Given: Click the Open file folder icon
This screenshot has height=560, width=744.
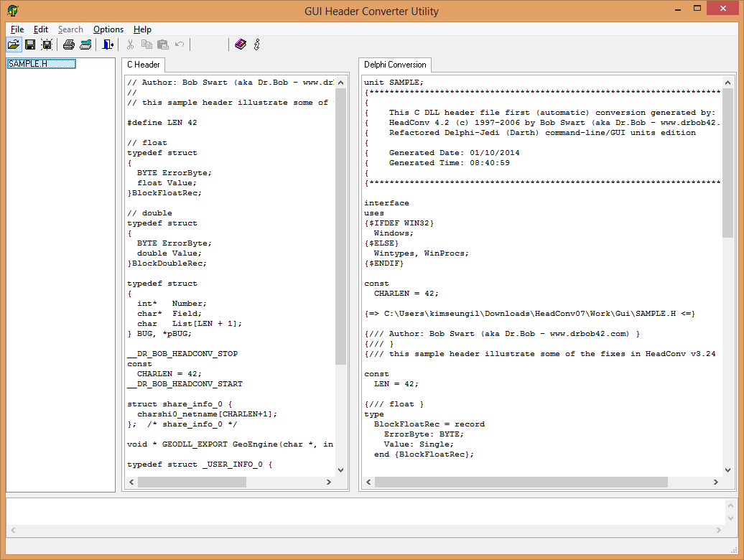Looking at the screenshot, I should [x=14, y=45].
